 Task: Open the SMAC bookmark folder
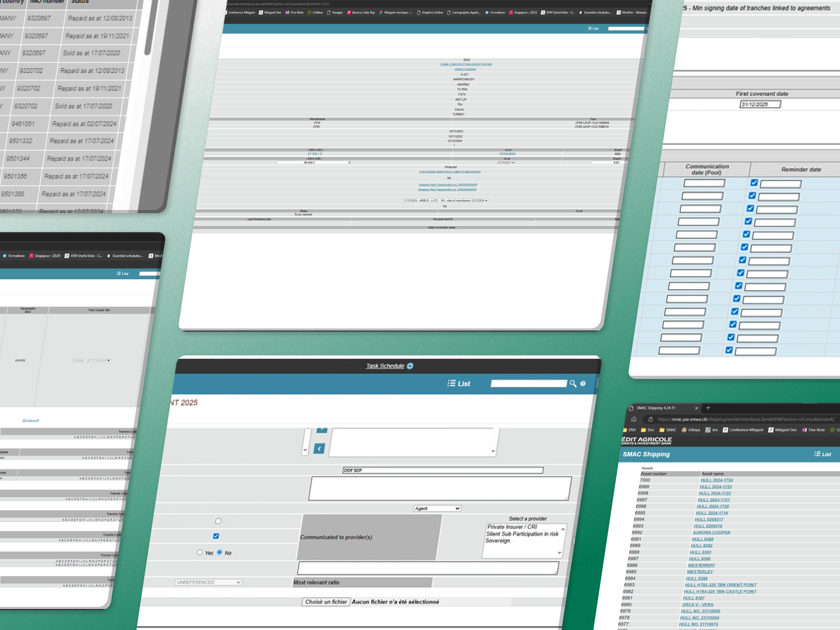[x=668, y=430]
